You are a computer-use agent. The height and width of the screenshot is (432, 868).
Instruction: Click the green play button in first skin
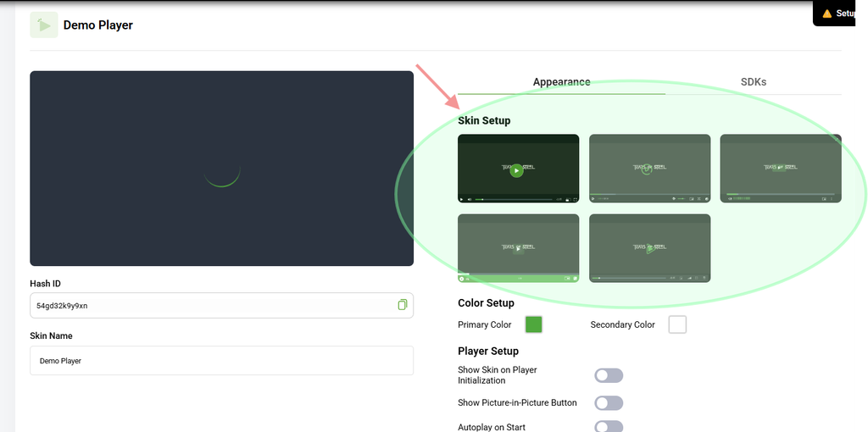(516, 170)
